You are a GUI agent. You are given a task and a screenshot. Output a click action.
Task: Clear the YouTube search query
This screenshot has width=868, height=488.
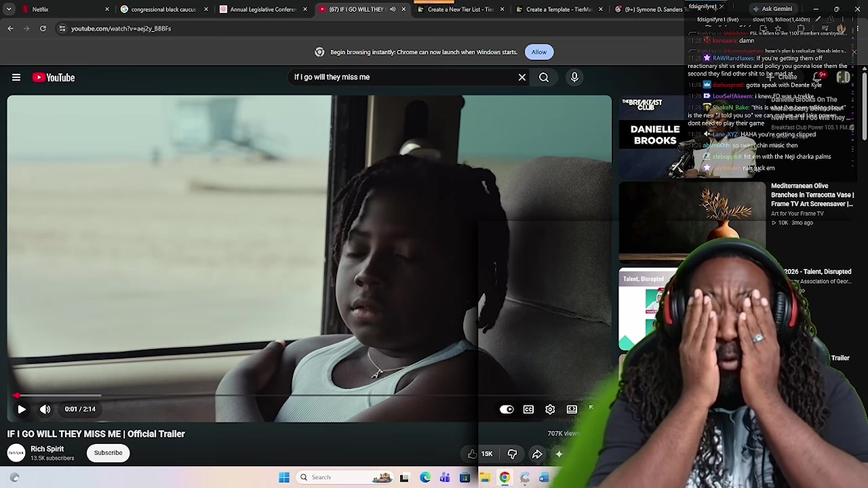522,77
